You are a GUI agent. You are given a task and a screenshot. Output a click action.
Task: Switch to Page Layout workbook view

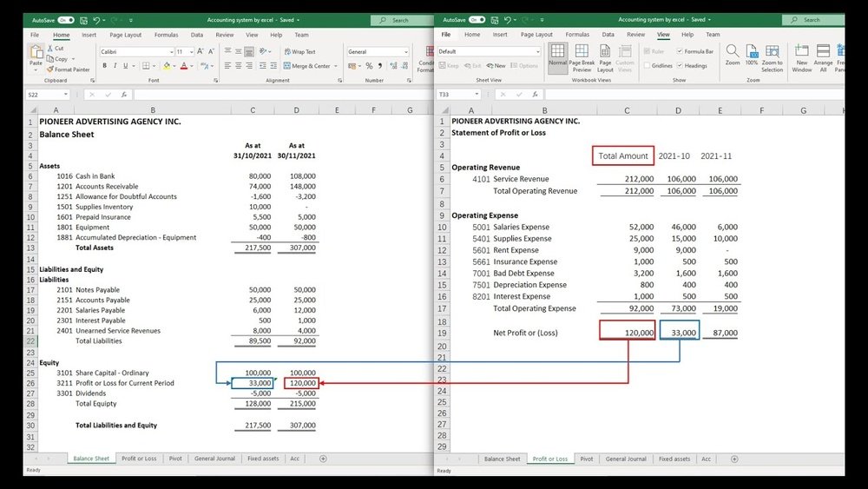[605, 57]
